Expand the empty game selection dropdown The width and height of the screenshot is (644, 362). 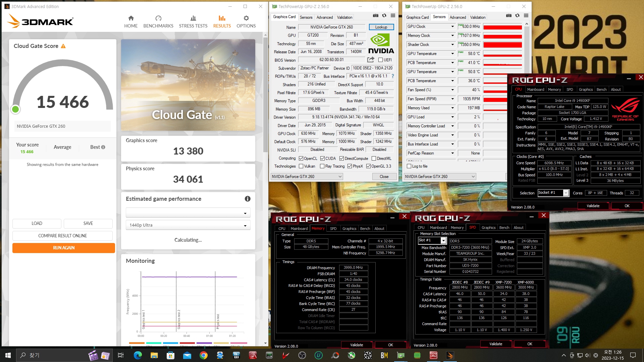(188, 213)
